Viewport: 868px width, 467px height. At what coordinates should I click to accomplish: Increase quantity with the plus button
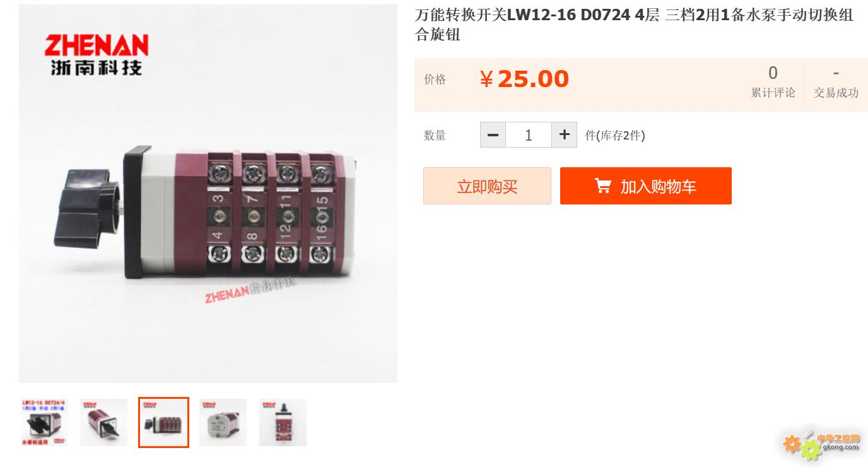565,134
